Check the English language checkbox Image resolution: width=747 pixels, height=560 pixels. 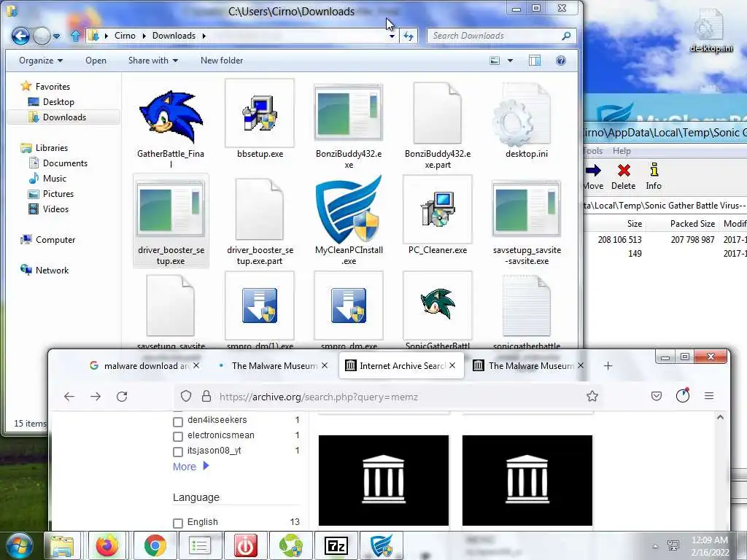point(178,524)
